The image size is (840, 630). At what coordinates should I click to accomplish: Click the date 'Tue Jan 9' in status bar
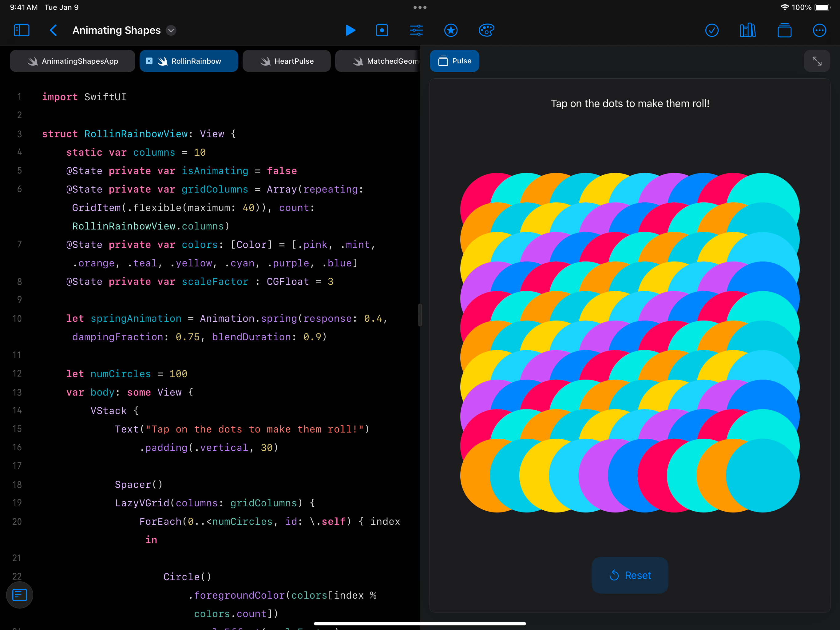(61, 7)
